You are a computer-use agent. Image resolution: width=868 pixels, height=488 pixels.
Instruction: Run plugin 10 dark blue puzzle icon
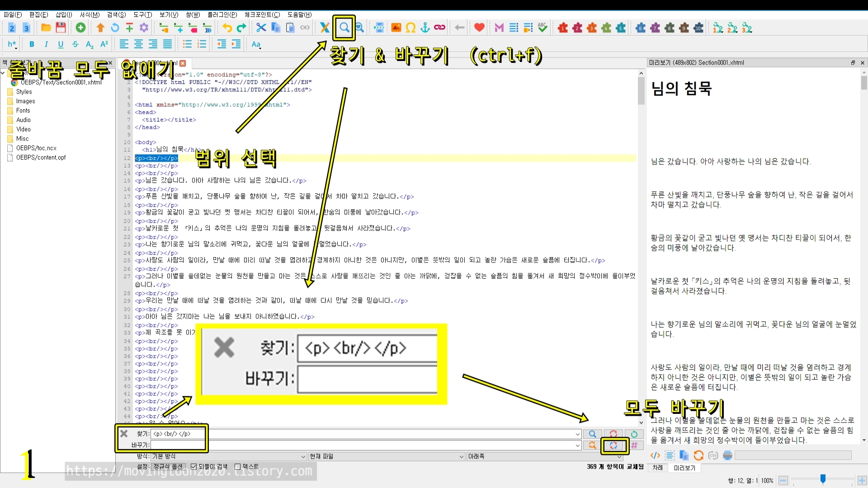pyautogui.click(x=698, y=28)
